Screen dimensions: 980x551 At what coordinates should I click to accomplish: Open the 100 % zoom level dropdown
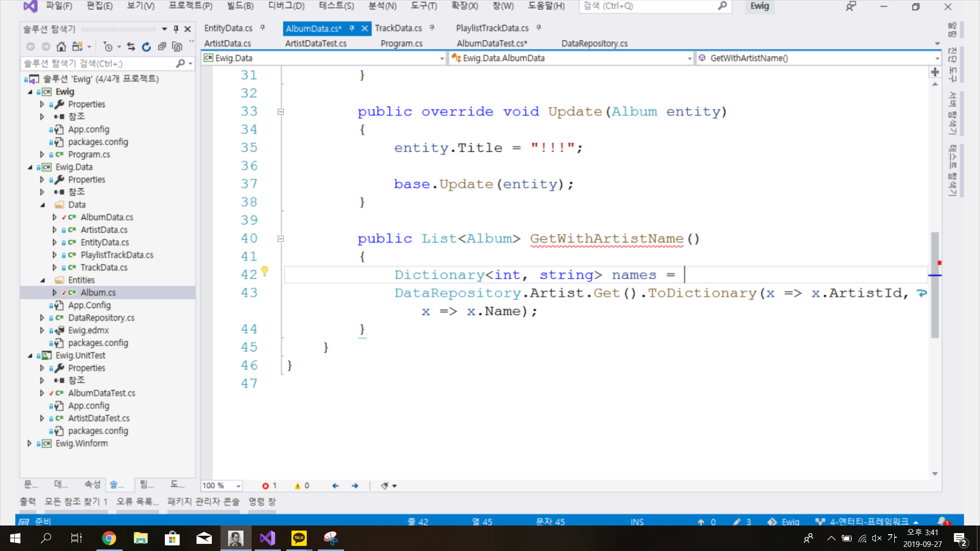pos(238,486)
